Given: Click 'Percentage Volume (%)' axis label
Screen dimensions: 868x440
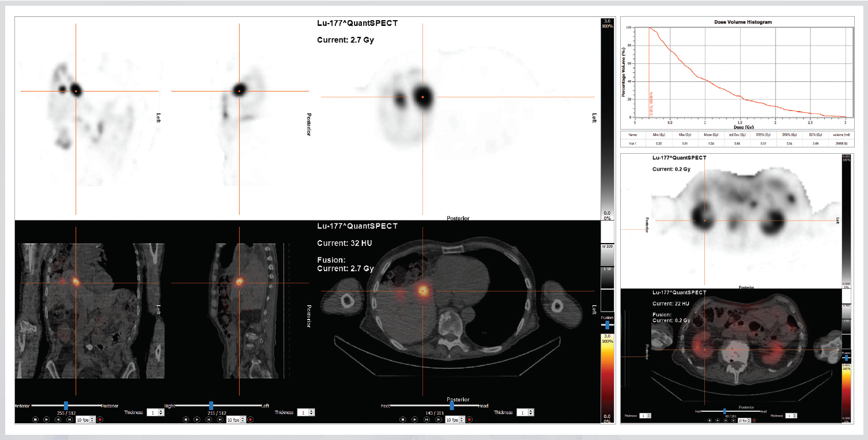Looking at the screenshot, I should tap(624, 72).
